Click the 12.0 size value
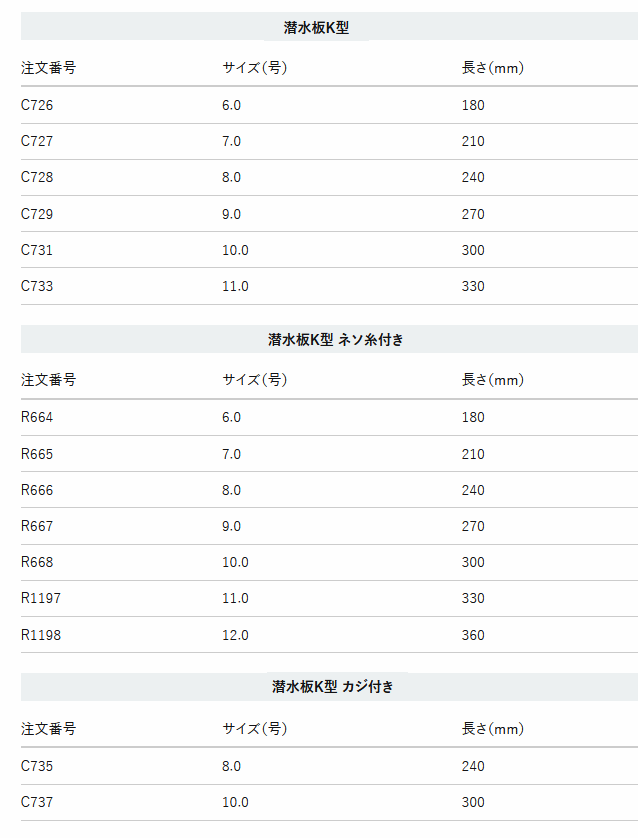The image size is (638, 838). [235, 635]
